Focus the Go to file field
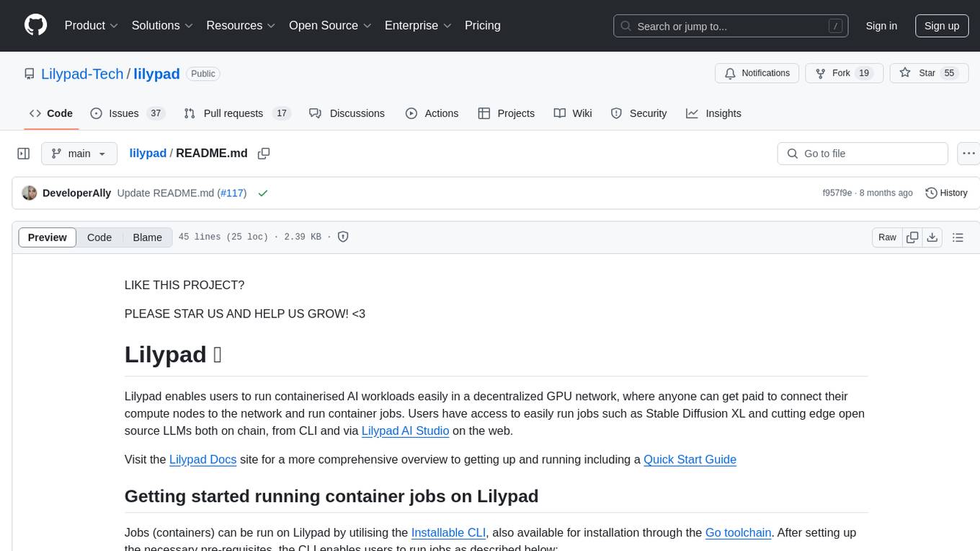This screenshot has height=551, width=980. point(863,154)
